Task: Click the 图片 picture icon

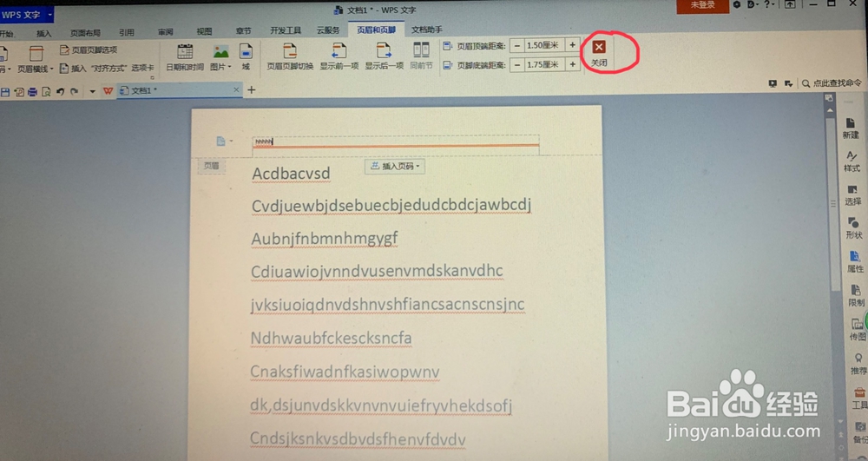Action: pos(220,52)
